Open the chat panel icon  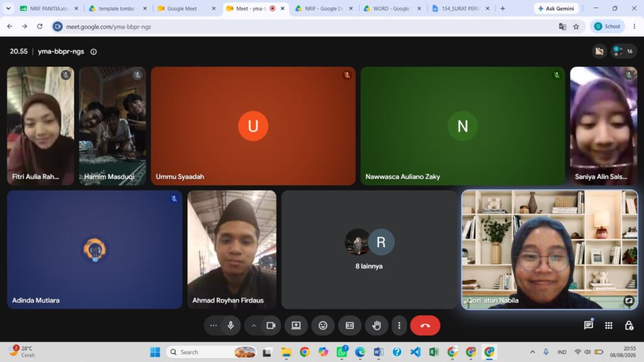589,326
